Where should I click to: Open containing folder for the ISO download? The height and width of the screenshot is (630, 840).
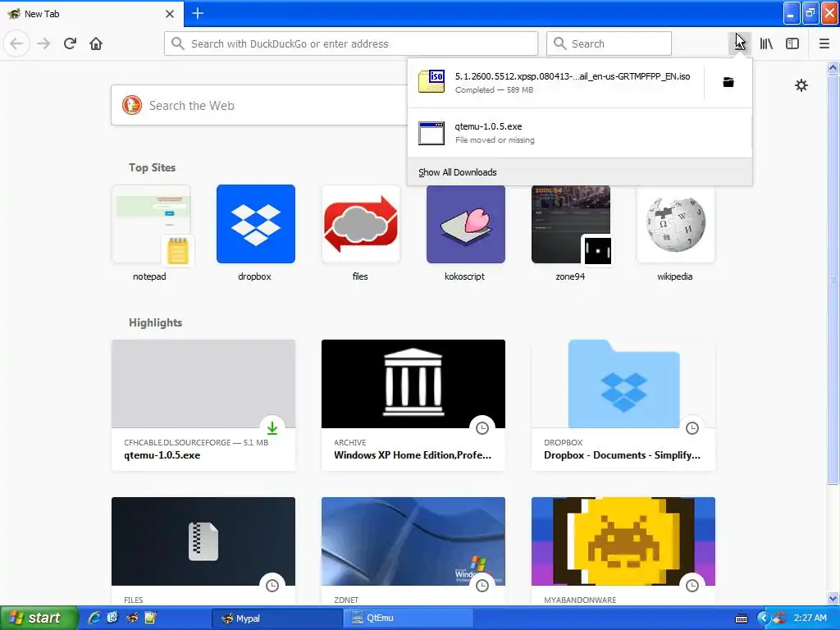point(728,82)
